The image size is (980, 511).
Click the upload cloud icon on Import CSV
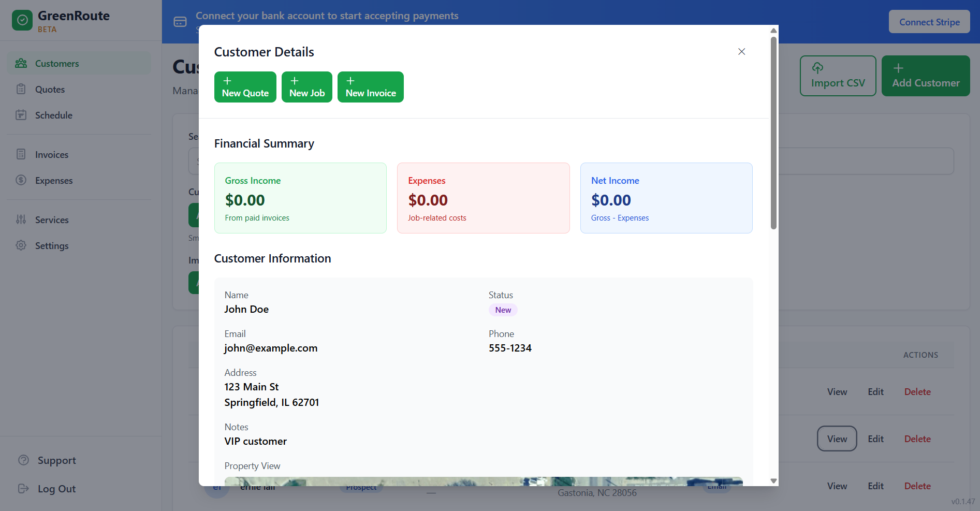[x=818, y=68]
